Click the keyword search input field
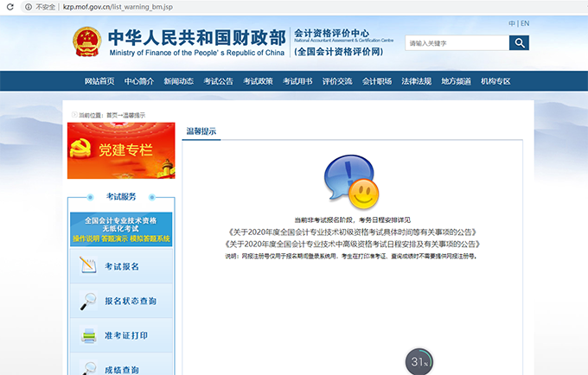The height and width of the screenshot is (375, 588). [x=456, y=42]
